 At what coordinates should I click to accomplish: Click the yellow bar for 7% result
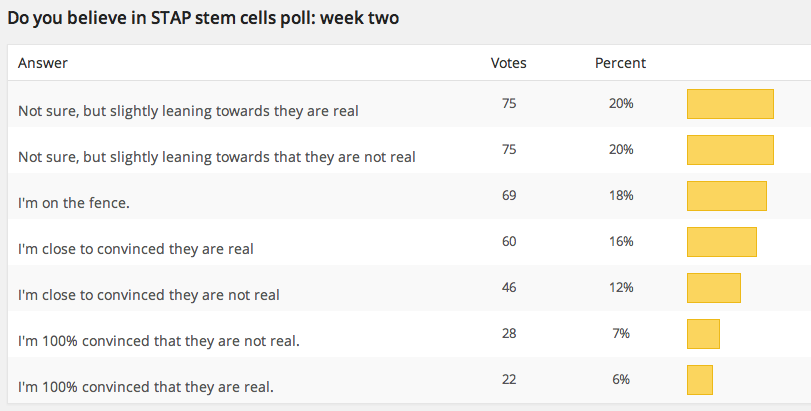(x=703, y=334)
